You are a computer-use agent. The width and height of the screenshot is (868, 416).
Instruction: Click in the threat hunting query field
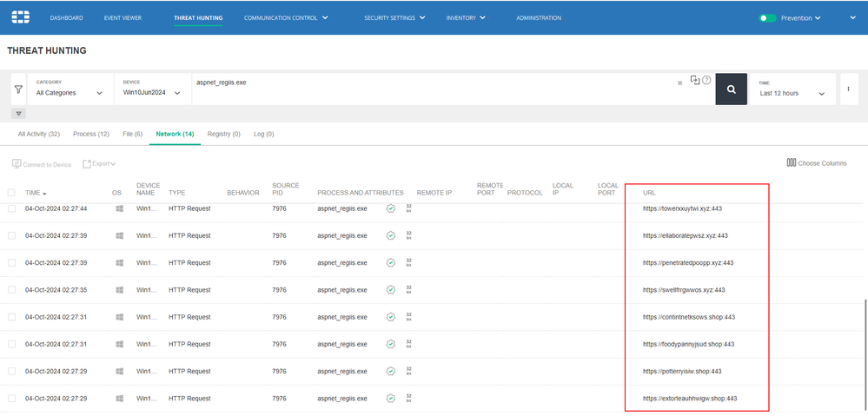tap(434, 89)
